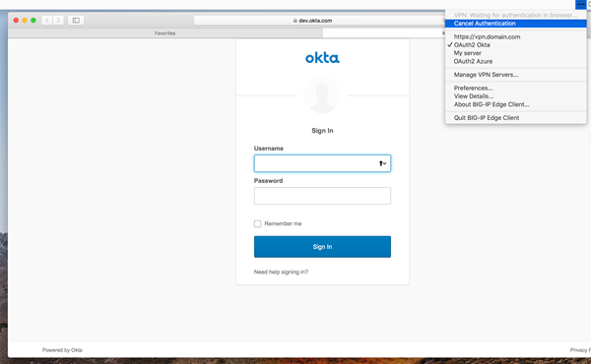Open the password autofill key dropdown in Username

tap(382, 163)
